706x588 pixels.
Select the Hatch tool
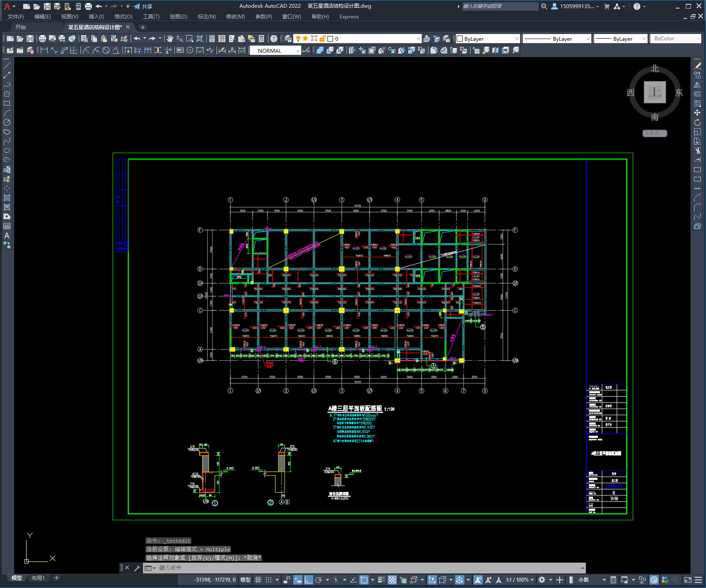coord(7,198)
